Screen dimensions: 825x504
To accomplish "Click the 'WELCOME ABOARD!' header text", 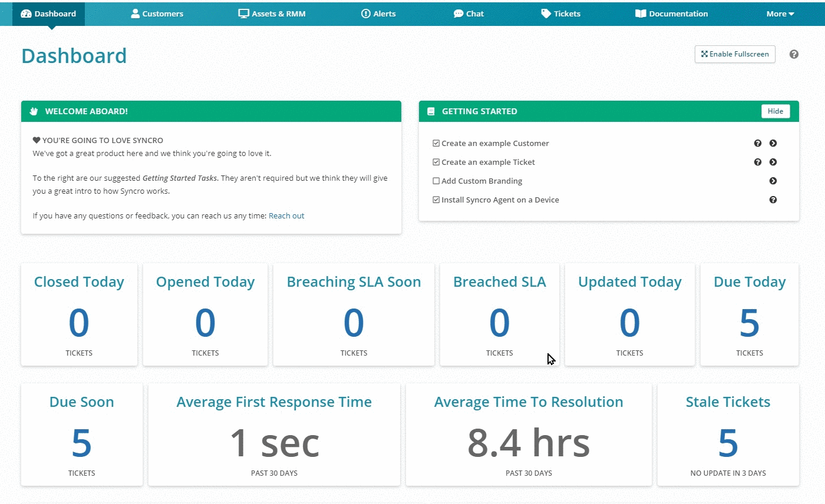I will click(x=87, y=111).
